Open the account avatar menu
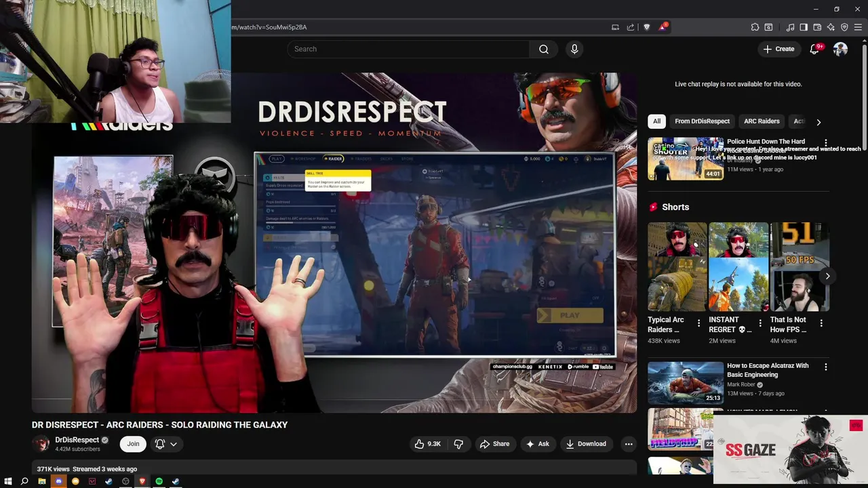This screenshot has height=488, width=868. point(840,49)
